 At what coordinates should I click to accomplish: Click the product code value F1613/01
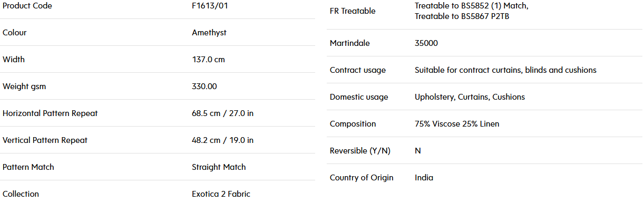pyautogui.click(x=210, y=6)
